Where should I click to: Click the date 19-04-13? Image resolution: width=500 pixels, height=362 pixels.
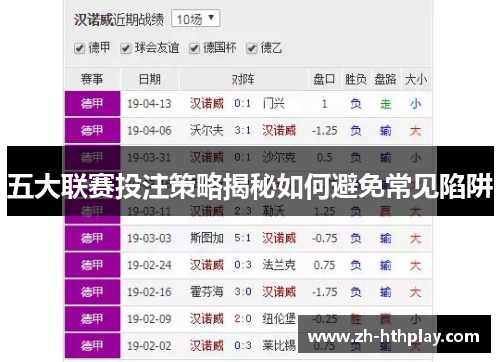(149, 104)
